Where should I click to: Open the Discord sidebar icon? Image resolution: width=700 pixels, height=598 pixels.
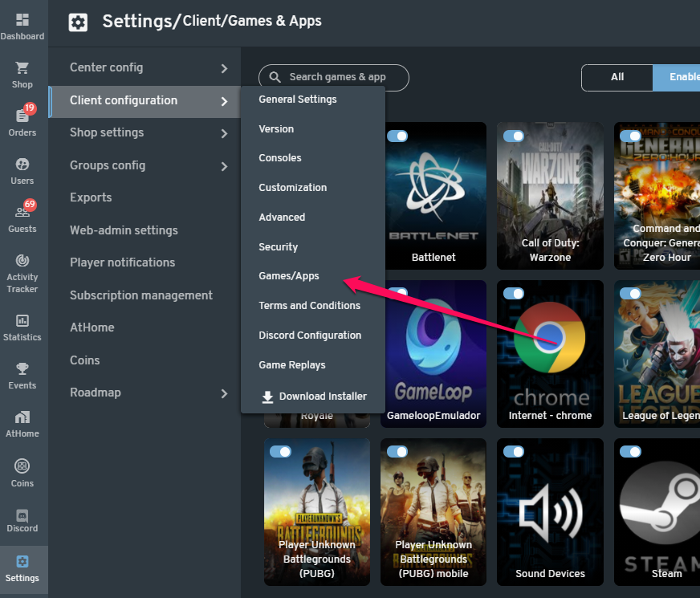(x=22, y=515)
